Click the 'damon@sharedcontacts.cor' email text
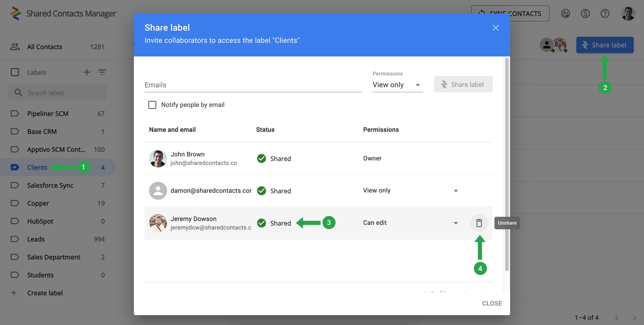Screen dimensions: 644x325 tap(211, 191)
